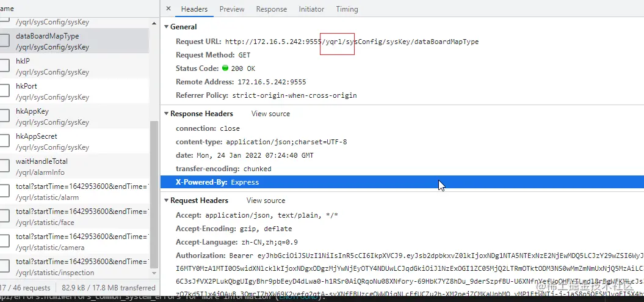Select the total request under /yqrl/statistic/face
Image resolution: width=644 pixels, height=302 pixels.
coord(74,217)
